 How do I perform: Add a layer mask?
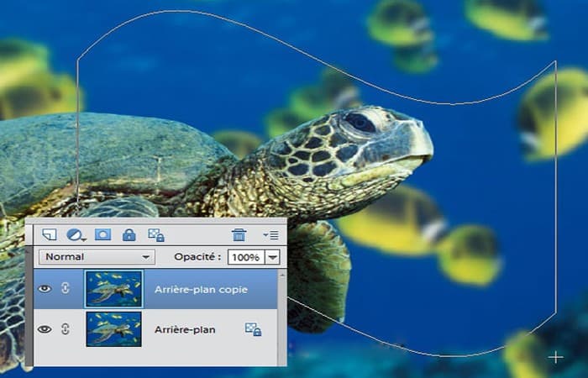(102, 234)
